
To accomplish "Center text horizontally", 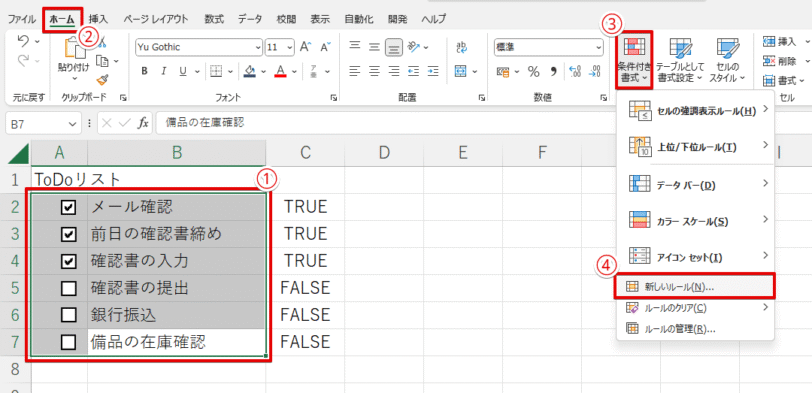I will 374,71.
